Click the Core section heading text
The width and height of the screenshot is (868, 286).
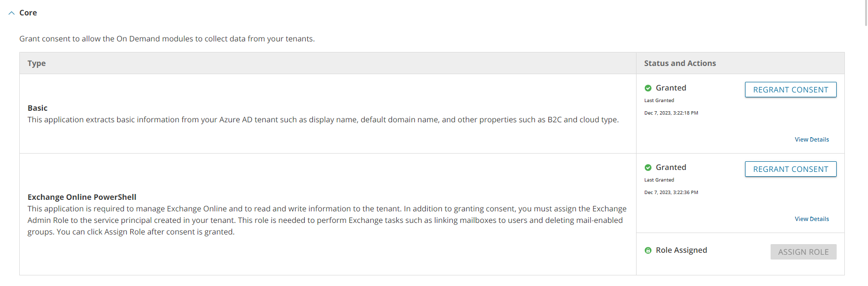coord(28,13)
